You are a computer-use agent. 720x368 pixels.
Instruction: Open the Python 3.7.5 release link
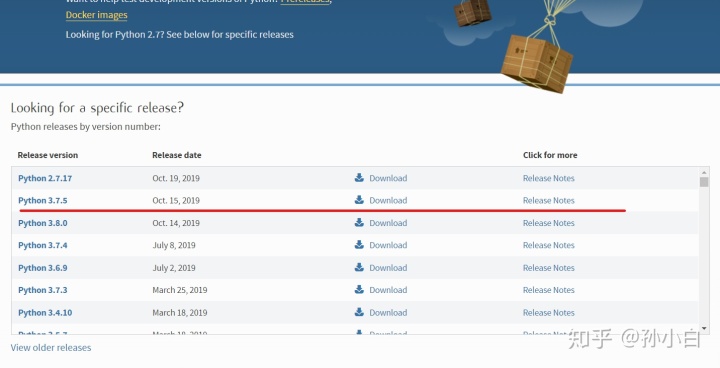43,200
